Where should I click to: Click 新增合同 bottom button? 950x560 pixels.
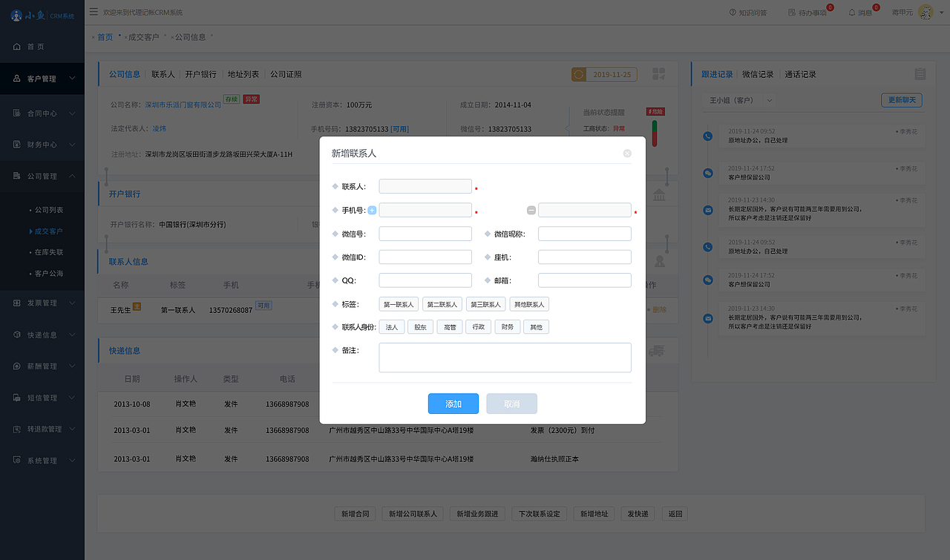pyautogui.click(x=356, y=514)
